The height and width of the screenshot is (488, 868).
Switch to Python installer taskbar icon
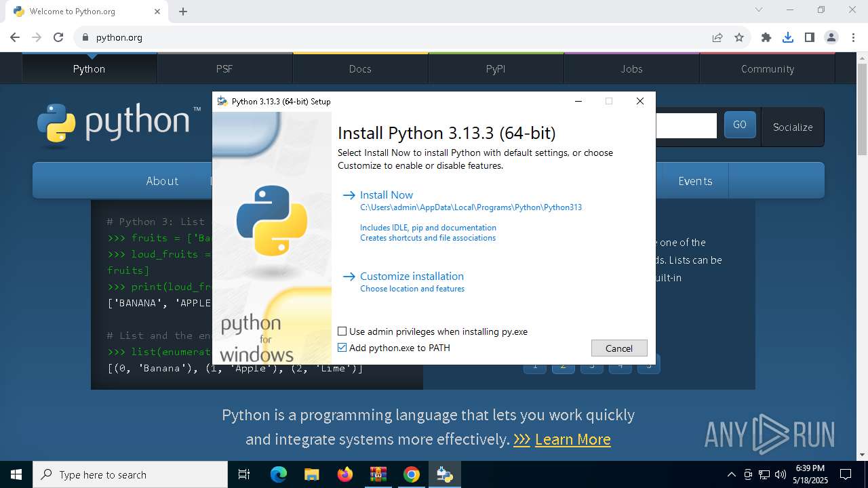445,474
